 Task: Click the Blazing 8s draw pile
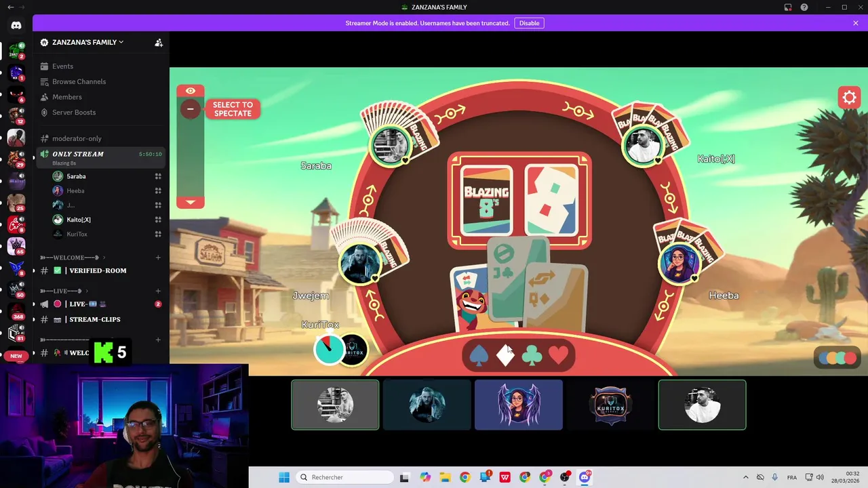point(486,201)
